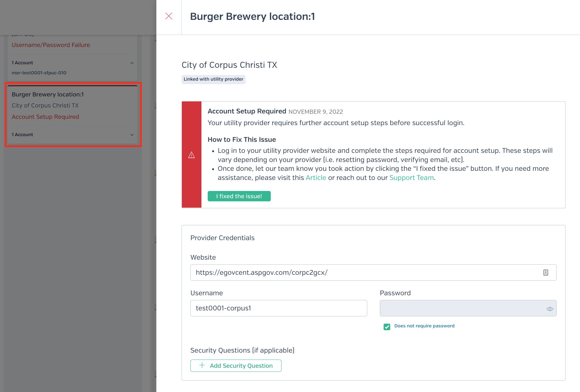
Task: Focus the Username field test0001-corpus1
Action: click(x=279, y=308)
